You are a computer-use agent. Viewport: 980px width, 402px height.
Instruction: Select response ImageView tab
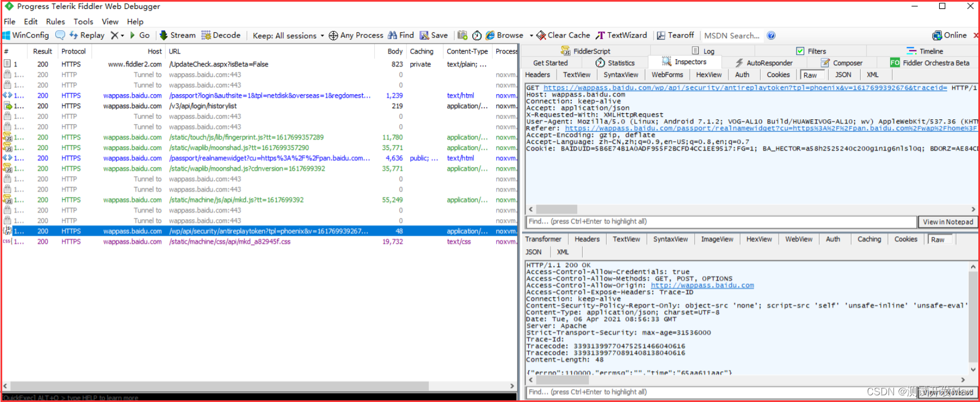coord(717,239)
